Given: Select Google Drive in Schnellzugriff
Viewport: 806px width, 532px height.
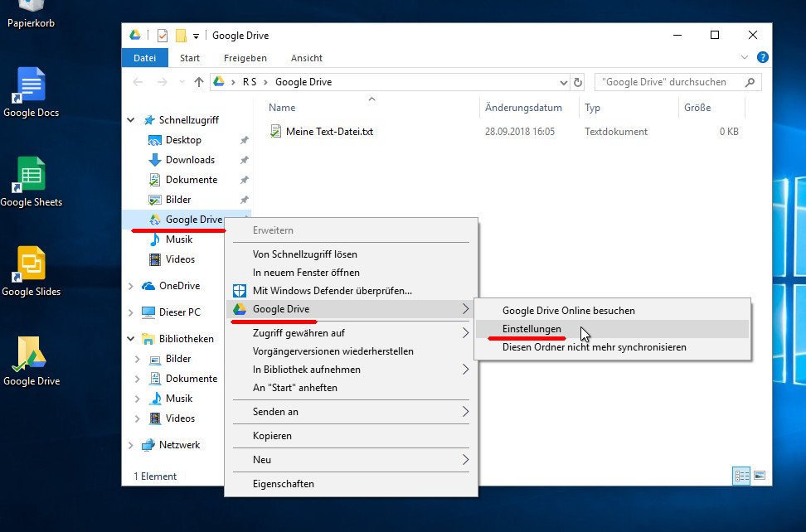Looking at the screenshot, I should pos(194,220).
